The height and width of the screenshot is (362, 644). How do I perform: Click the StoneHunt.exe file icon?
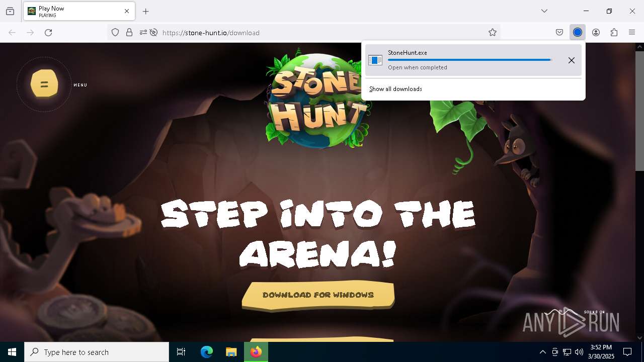pos(375,60)
